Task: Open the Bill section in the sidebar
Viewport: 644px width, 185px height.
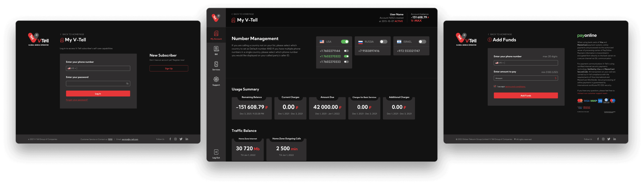Action: (216, 50)
